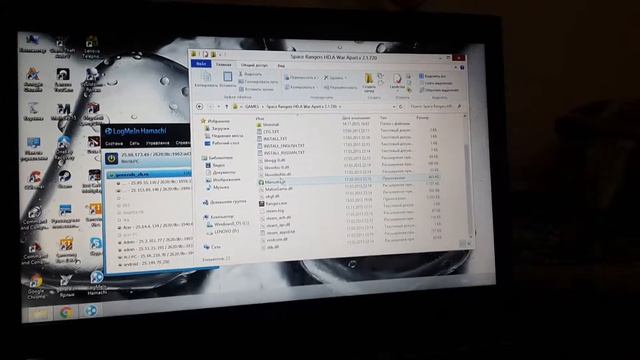Click Выделить все in the ribbon

433,76
